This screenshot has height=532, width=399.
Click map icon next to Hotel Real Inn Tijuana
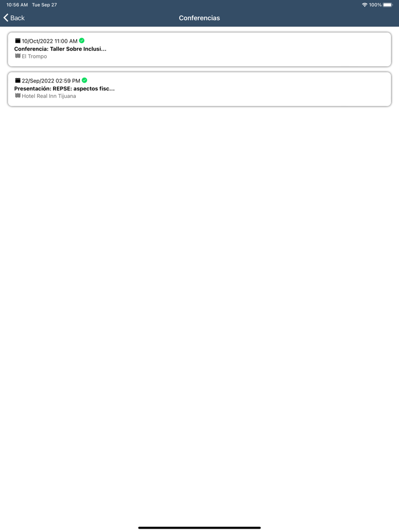[18, 96]
